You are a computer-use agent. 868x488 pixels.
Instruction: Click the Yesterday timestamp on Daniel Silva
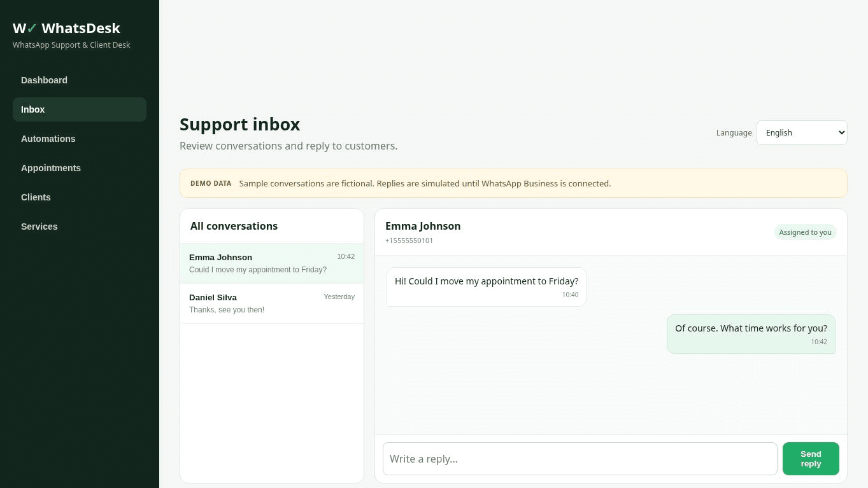pos(339,296)
